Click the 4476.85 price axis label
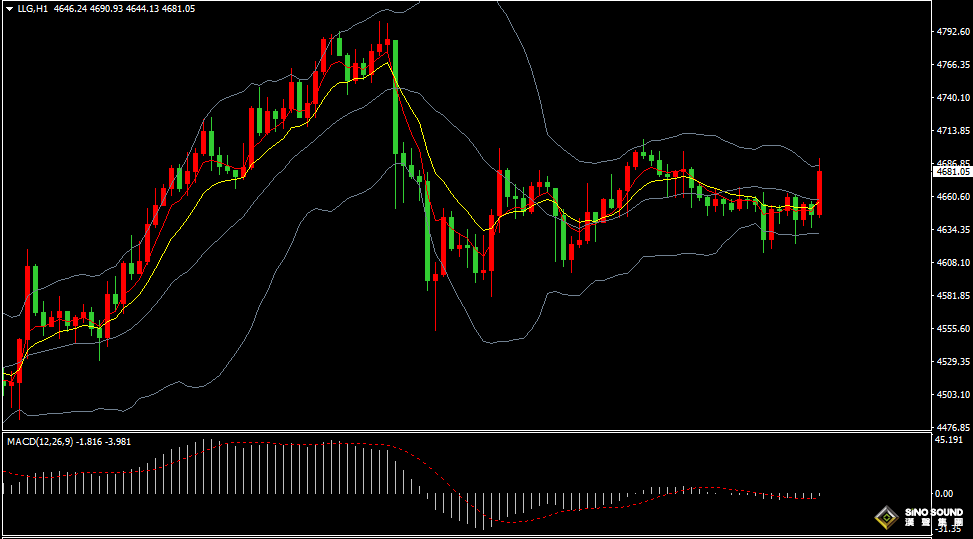 [x=952, y=428]
